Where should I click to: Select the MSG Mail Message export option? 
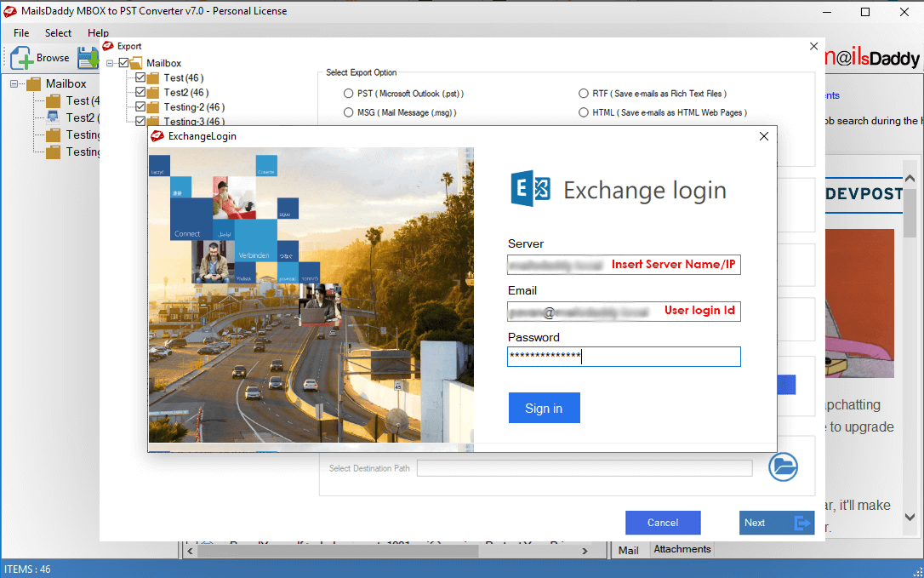(348, 112)
